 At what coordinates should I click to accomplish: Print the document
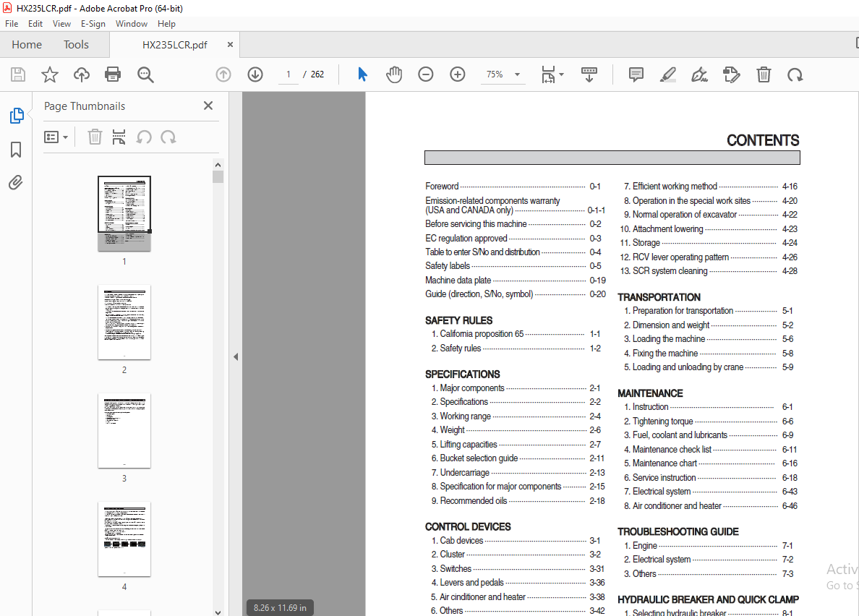(113, 74)
